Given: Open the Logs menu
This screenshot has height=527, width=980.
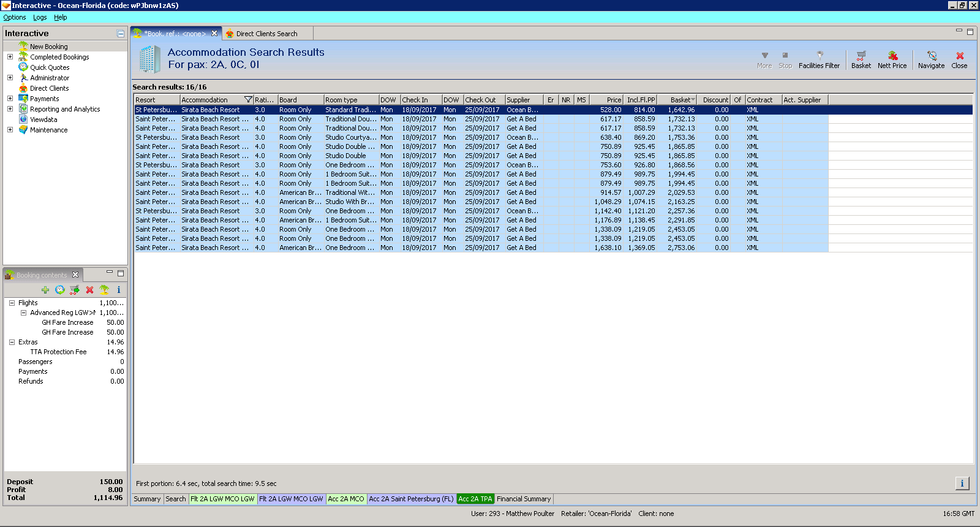Looking at the screenshot, I should pos(40,17).
